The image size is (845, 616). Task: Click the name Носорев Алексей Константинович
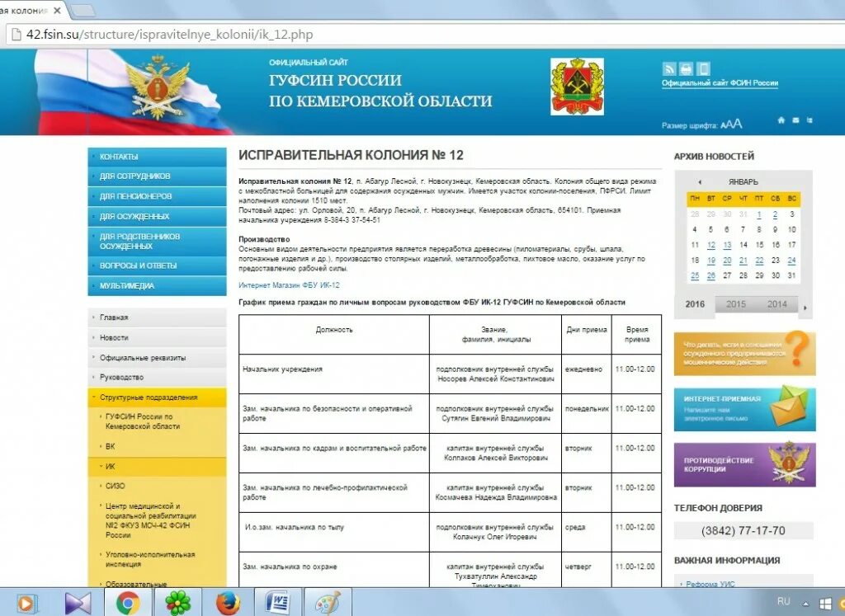tap(495, 379)
